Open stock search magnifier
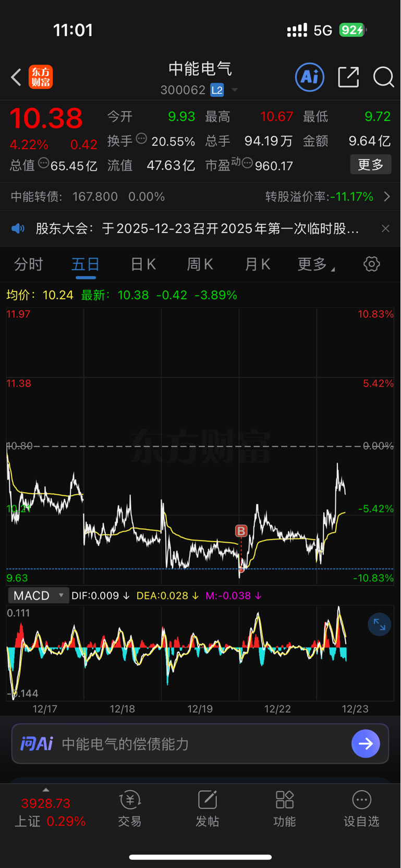 pyautogui.click(x=383, y=77)
